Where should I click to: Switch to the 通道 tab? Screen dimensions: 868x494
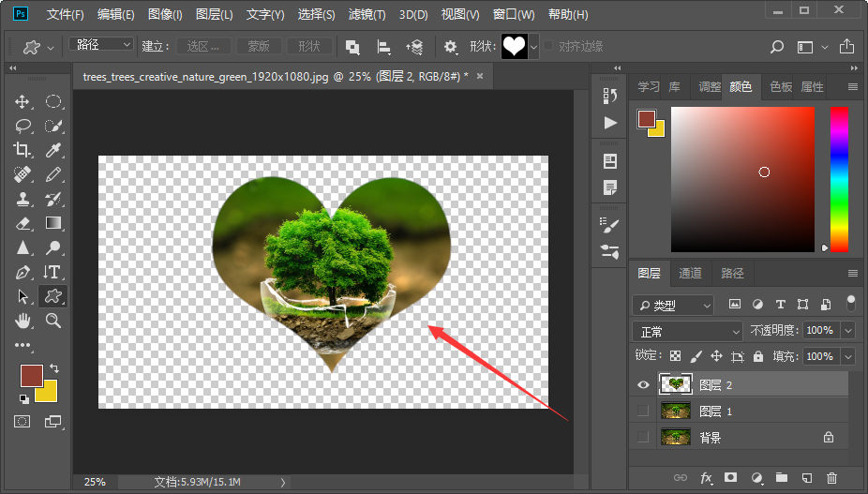point(690,273)
